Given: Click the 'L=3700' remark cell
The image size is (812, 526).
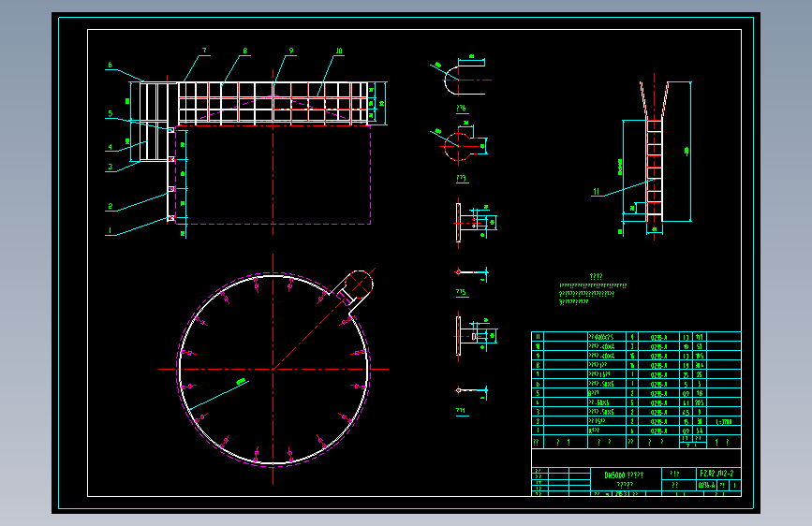Looking at the screenshot, I should tap(724, 422).
